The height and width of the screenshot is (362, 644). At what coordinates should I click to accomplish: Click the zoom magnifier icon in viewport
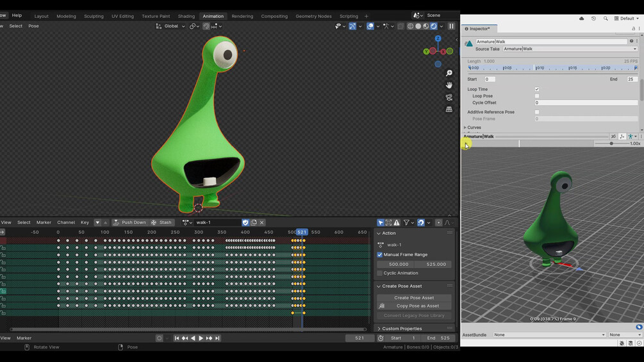[449, 73]
